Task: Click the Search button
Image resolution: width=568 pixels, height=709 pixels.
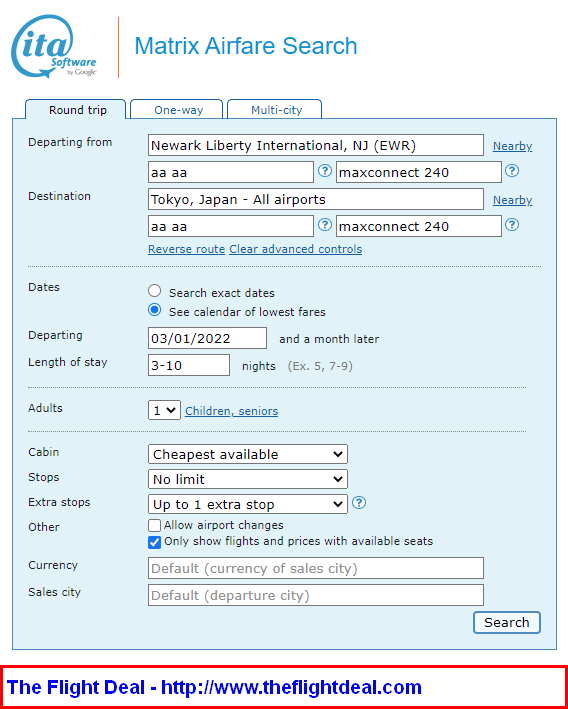Action: click(507, 623)
